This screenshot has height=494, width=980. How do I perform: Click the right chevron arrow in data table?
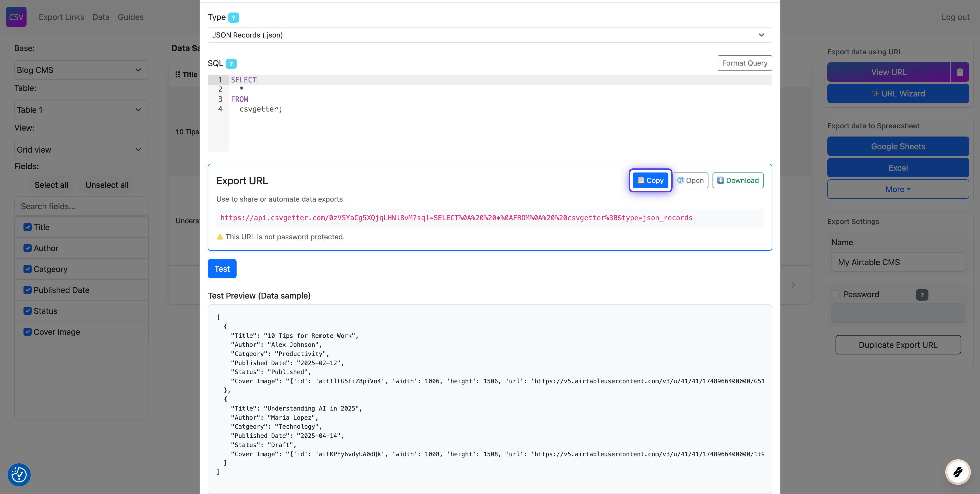coord(793,285)
